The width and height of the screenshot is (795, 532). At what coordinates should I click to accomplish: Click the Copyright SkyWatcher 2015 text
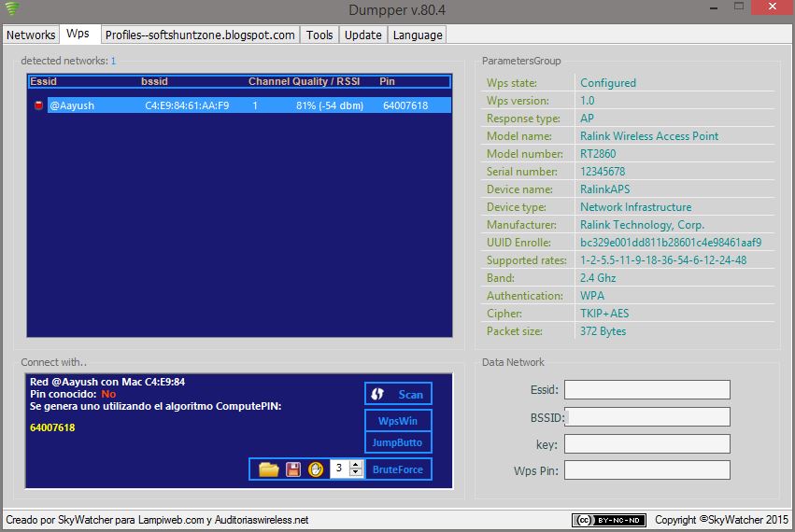(721, 520)
